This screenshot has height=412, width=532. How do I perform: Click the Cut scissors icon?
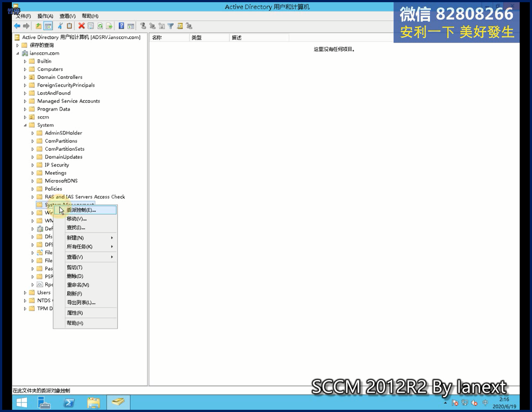pos(60,26)
